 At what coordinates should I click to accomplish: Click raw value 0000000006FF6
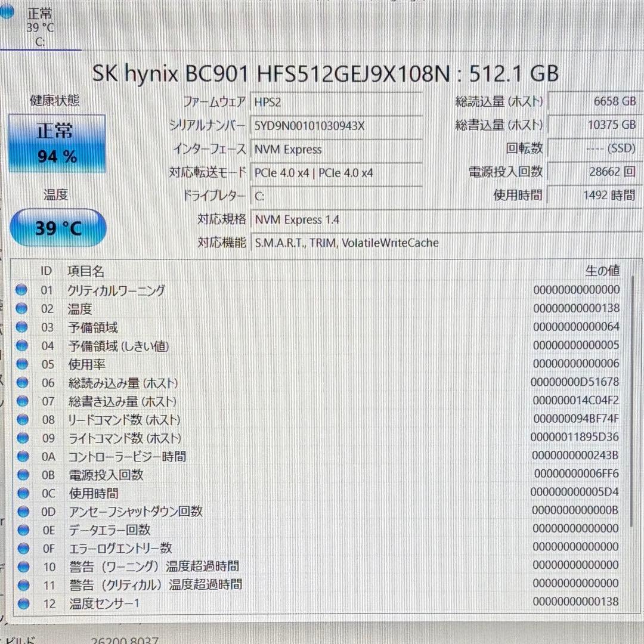coord(576,473)
